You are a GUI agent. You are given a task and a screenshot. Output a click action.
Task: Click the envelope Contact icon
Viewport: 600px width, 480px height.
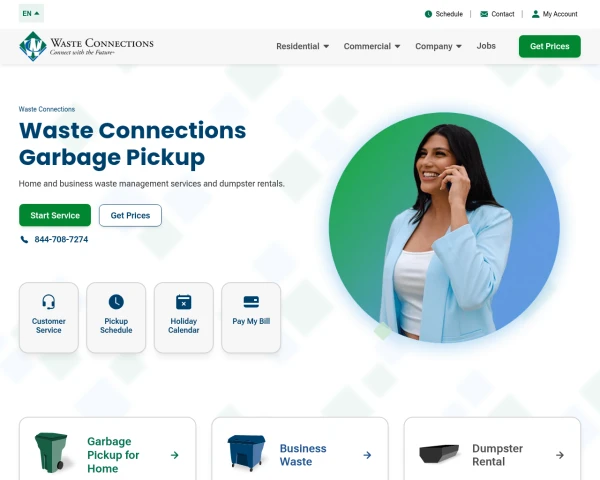point(484,14)
